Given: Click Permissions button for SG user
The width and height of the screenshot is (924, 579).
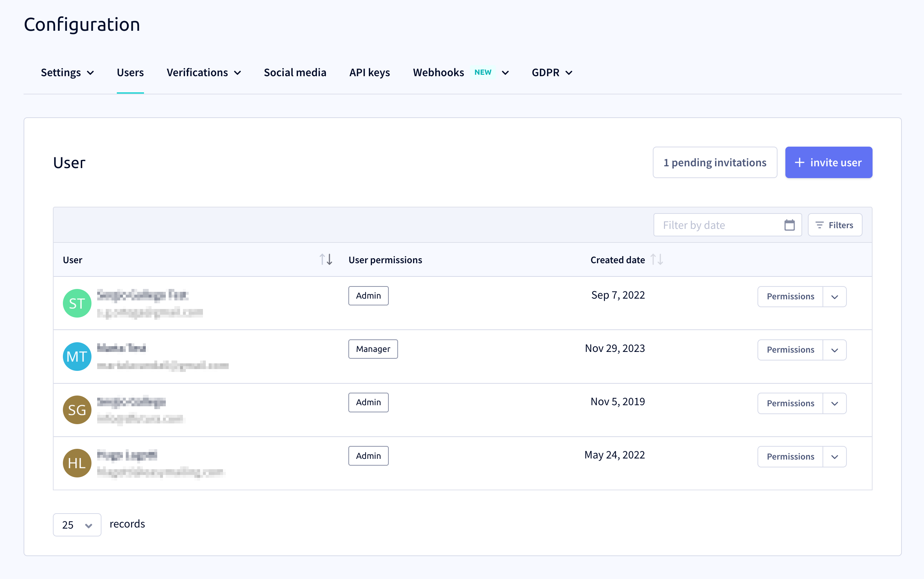Looking at the screenshot, I should [790, 403].
